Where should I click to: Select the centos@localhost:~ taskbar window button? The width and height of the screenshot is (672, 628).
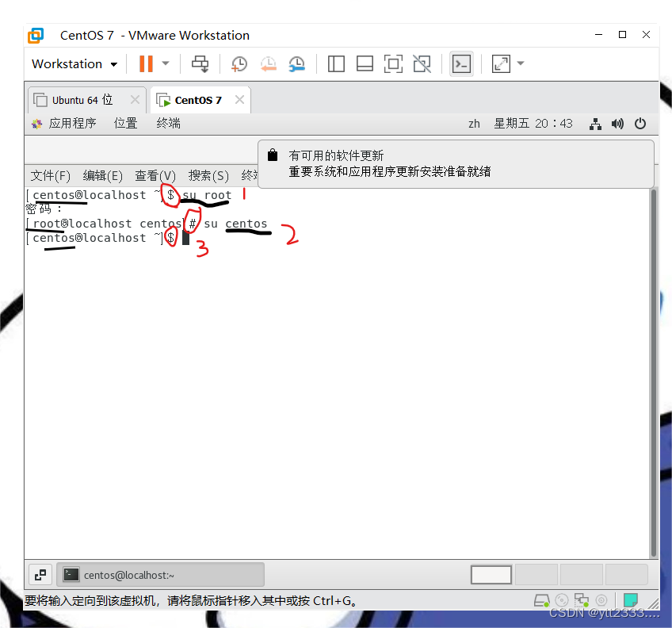(x=160, y=575)
